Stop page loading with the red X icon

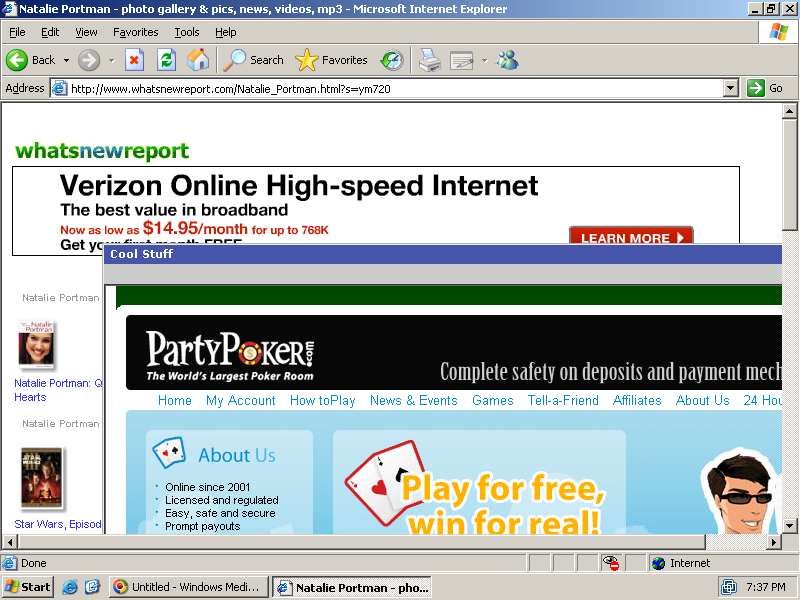coord(134,60)
